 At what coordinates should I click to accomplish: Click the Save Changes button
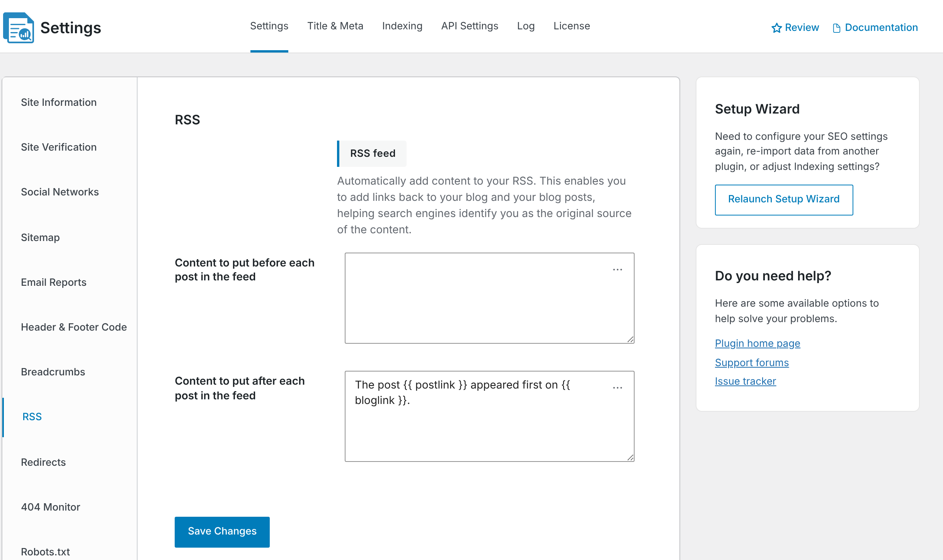coord(222,532)
